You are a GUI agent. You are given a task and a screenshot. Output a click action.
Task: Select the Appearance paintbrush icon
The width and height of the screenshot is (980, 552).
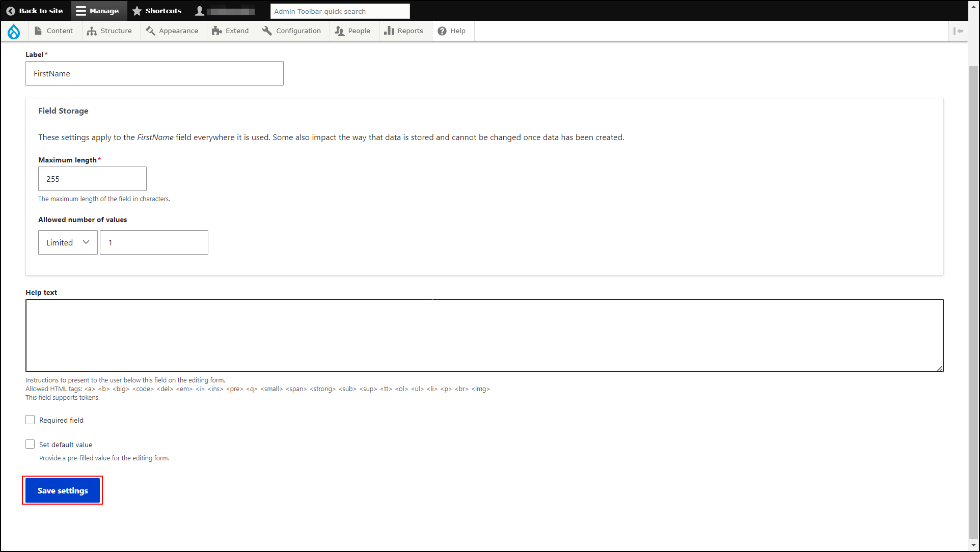150,31
